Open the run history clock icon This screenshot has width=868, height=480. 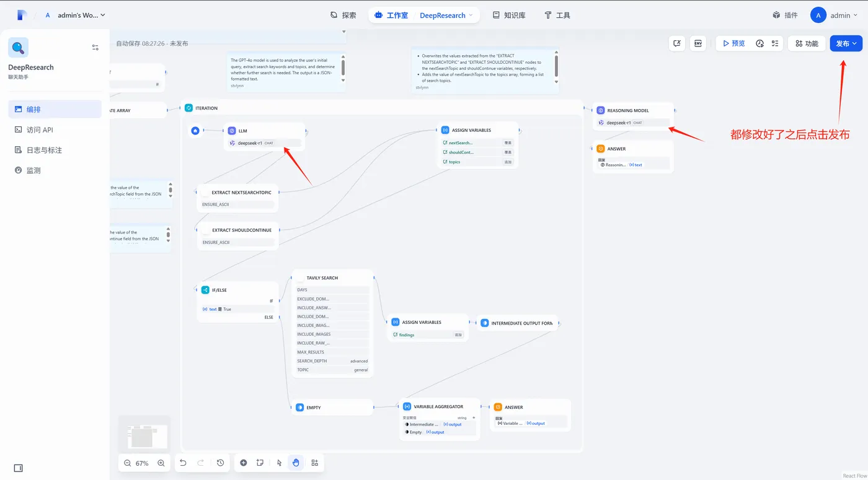[760, 43]
